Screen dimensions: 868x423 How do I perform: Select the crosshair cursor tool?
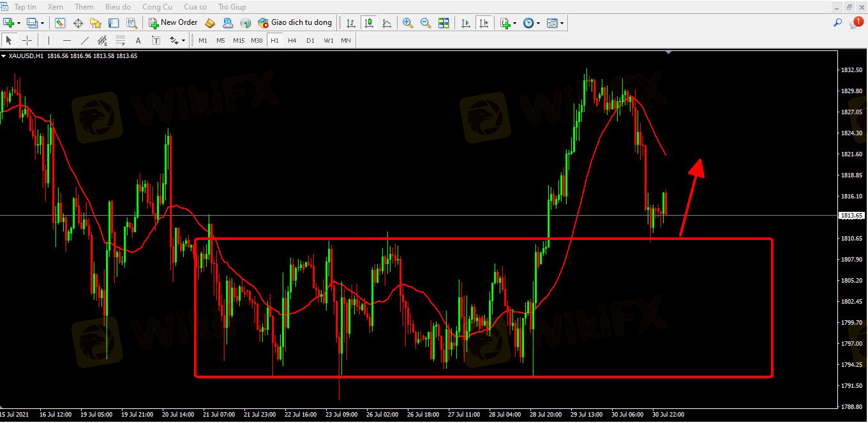click(27, 40)
